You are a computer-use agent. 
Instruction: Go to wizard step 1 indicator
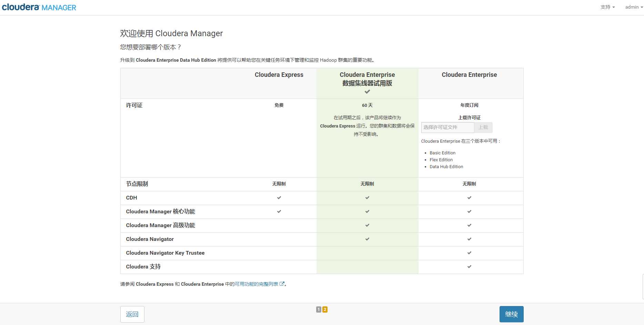(319, 309)
